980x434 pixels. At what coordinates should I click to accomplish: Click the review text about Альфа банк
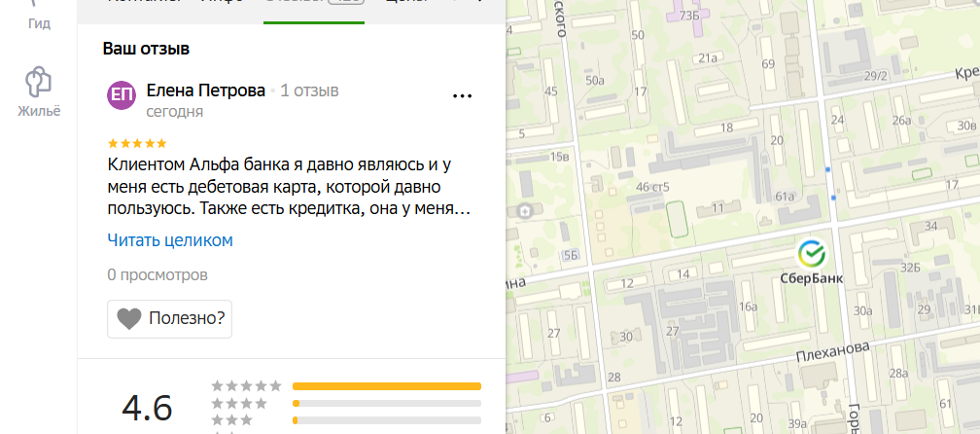pos(289,187)
